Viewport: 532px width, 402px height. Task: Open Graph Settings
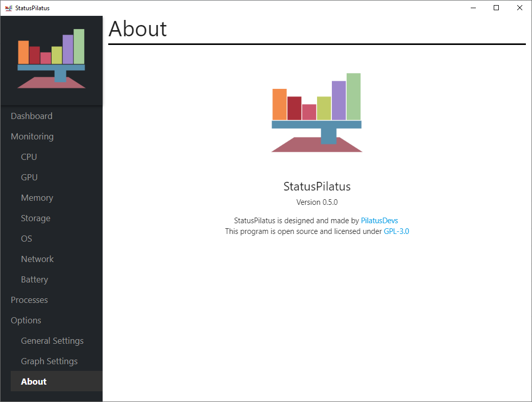(x=56, y=361)
